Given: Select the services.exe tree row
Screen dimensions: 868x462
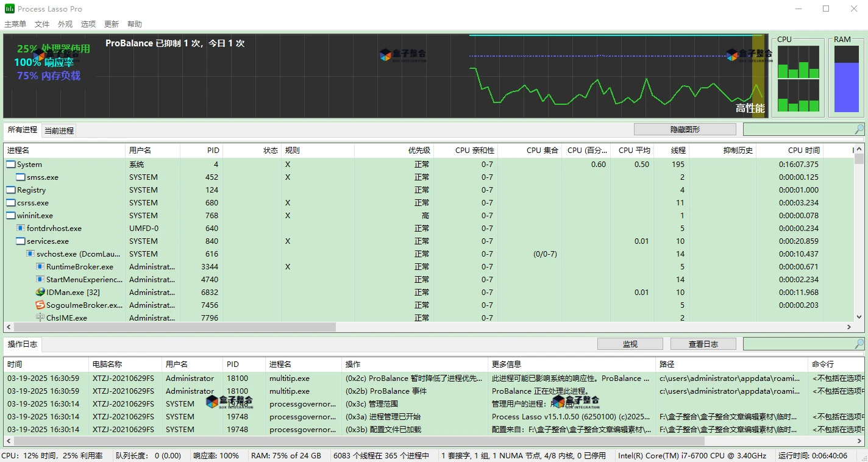Looking at the screenshot, I should [48, 241].
